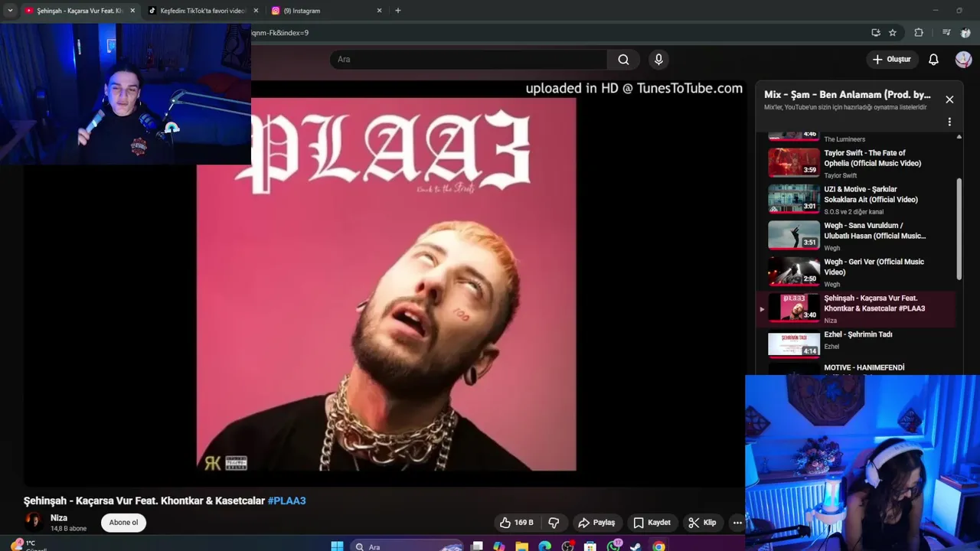Image resolution: width=980 pixels, height=551 pixels.
Task: Click the Abone ol subscribe button
Action: (x=123, y=523)
